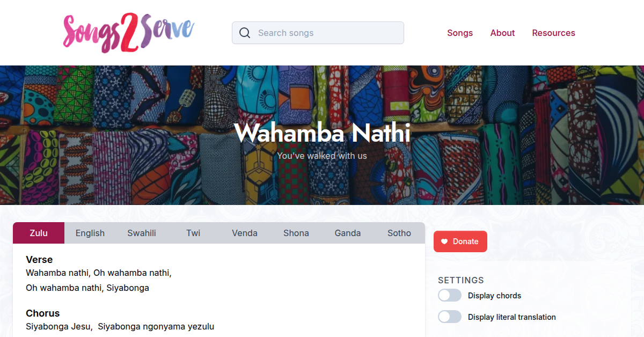
Task: Switch to the Shona version
Action: coord(296,233)
